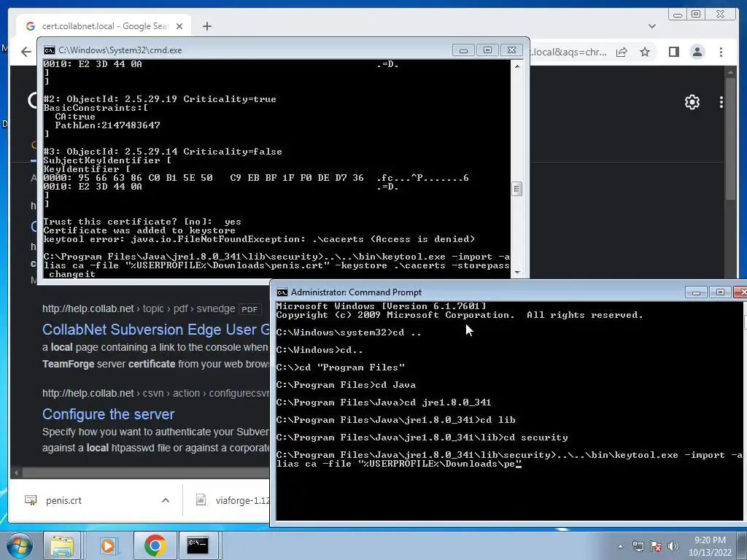The image size is (747, 560).
Task: Switch to Command Prompt taskbar icon
Action: tap(197, 545)
